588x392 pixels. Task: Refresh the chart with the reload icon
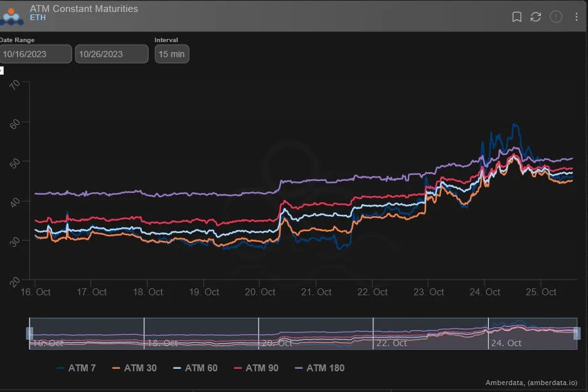click(x=535, y=17)
